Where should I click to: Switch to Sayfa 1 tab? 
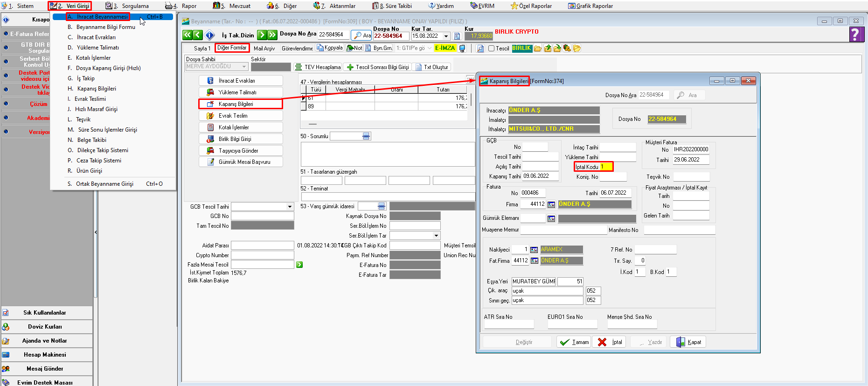point(202,49)
